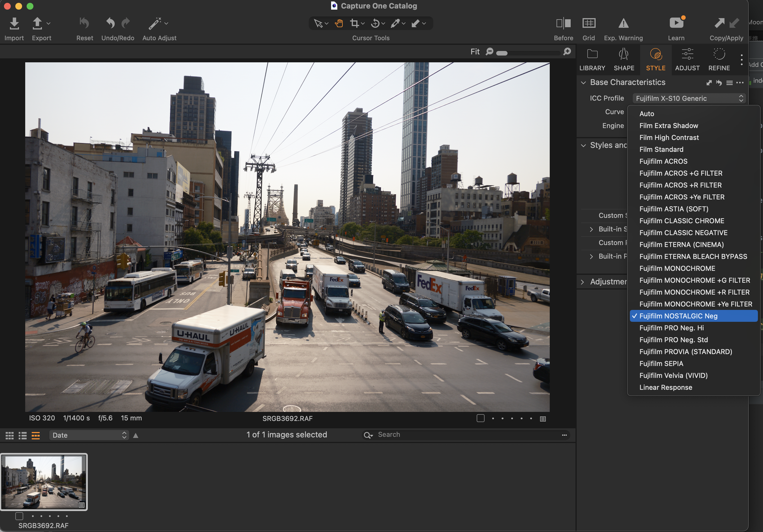This screenshot has height=532, width=763.
Task: Expand the Adjustments panel
Action: pyautogui.click(x=583, y=282)
